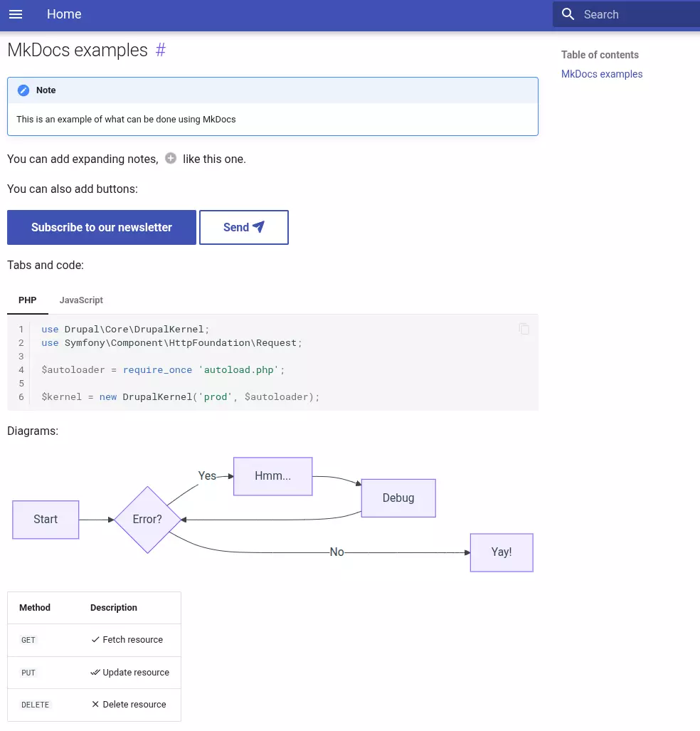The image size is (700, 731).
Task: Click the Tabs and code: paragraph
Action: click(x=46, y=265)
